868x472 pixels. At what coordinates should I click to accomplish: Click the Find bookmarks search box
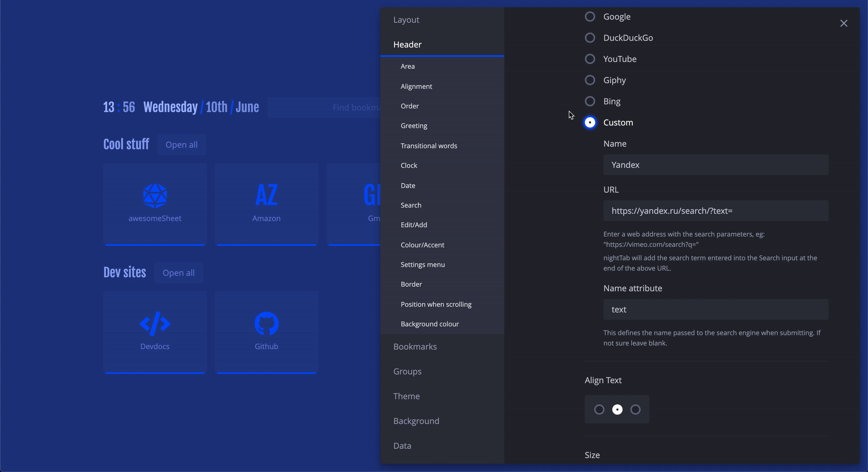point(324,107)
